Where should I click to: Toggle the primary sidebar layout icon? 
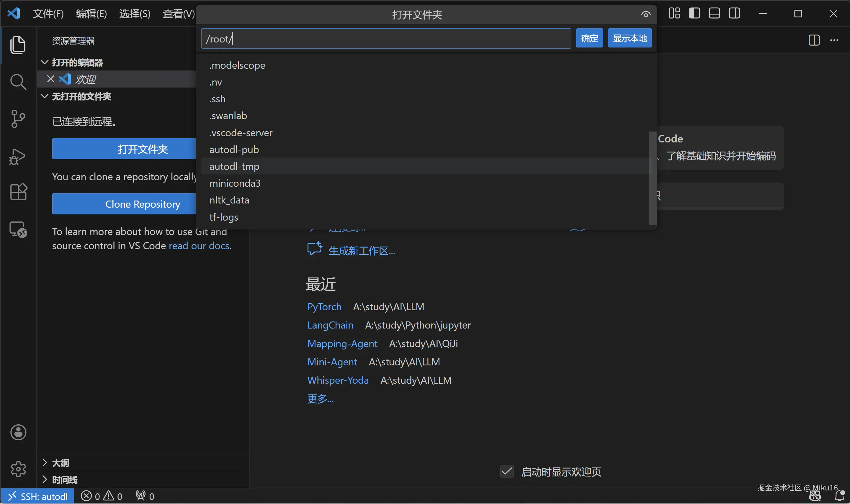[x=694, y=14]
